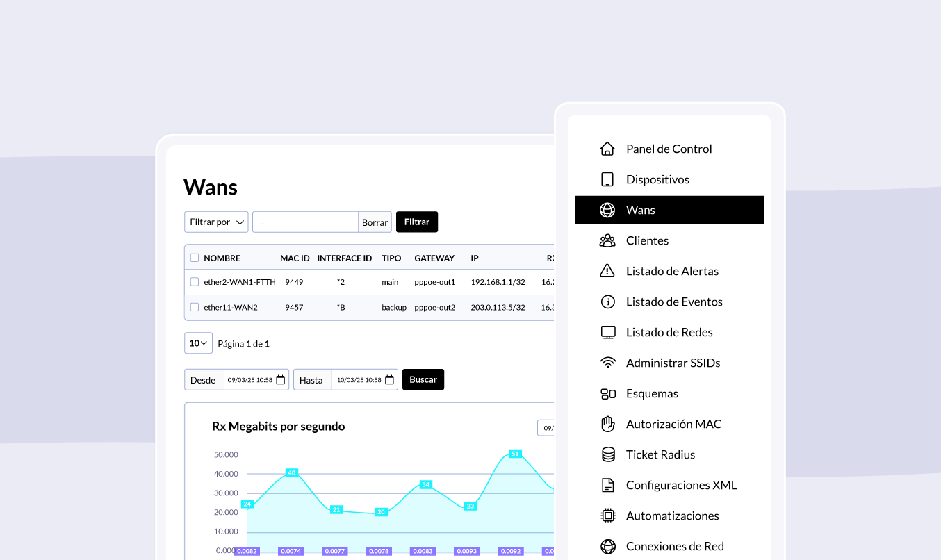Click the Automatizaciones chip icon
This screenshot has width=941, height=560.
pyautogui.click(x=607, y=516)
